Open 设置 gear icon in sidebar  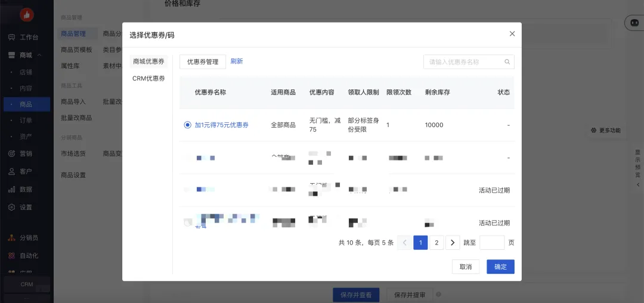coord(11,207)
